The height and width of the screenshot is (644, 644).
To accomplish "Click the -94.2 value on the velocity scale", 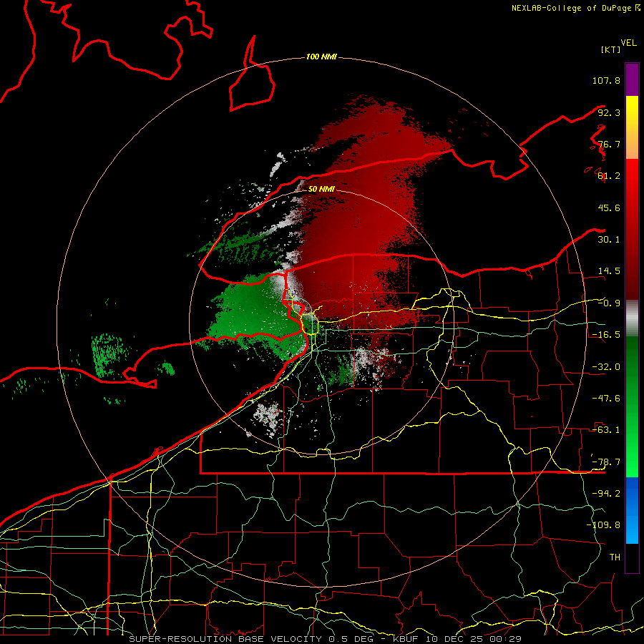I will 606,493.
